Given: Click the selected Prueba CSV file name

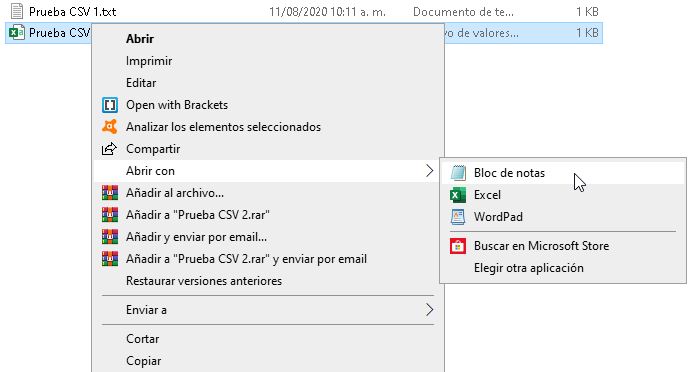Looking at the screenshot, I should pyautogui.click(x=60, y=33).
